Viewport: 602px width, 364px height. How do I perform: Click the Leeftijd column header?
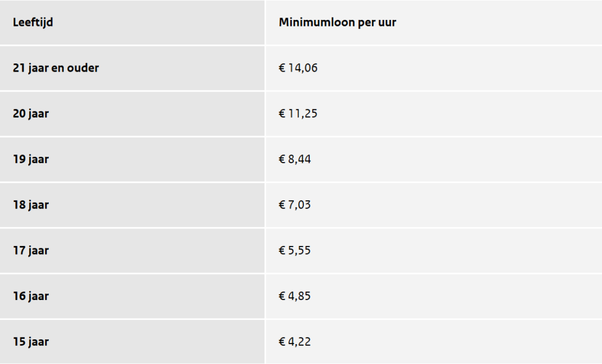[33, 23]
